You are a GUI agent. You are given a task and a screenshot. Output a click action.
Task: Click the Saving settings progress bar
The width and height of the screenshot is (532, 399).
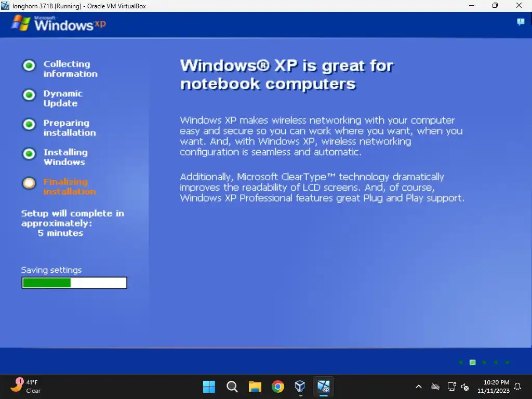pyautogui.click(x=74, y=283)
